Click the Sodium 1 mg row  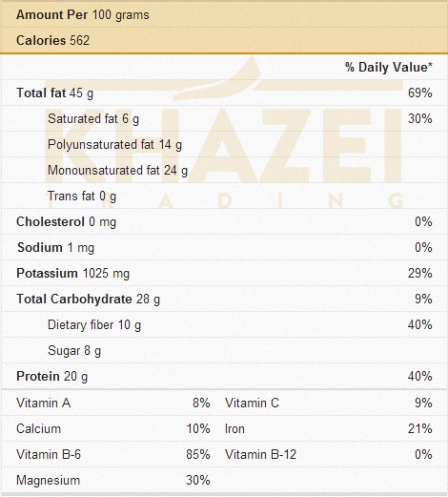[224, 247]
